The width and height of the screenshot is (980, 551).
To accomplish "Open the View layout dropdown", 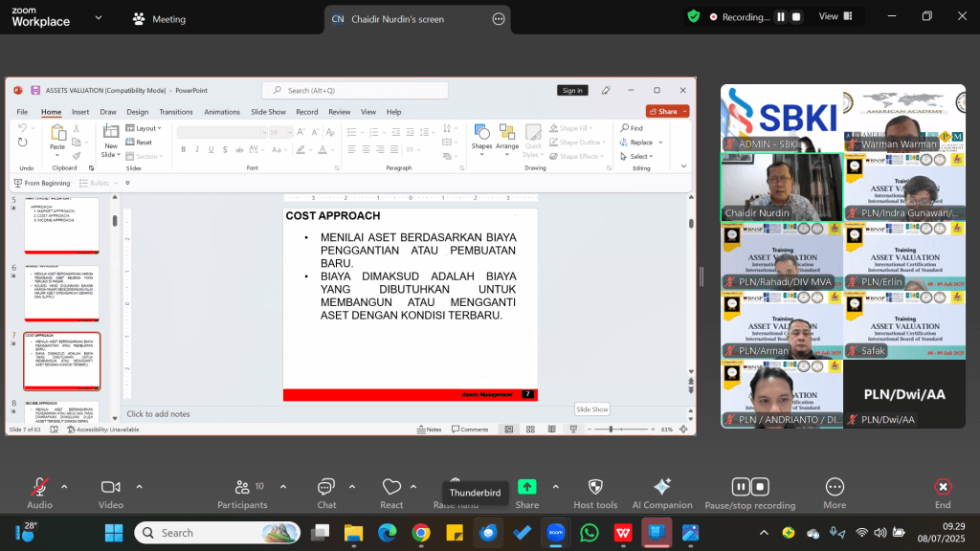I will (835, 17).
